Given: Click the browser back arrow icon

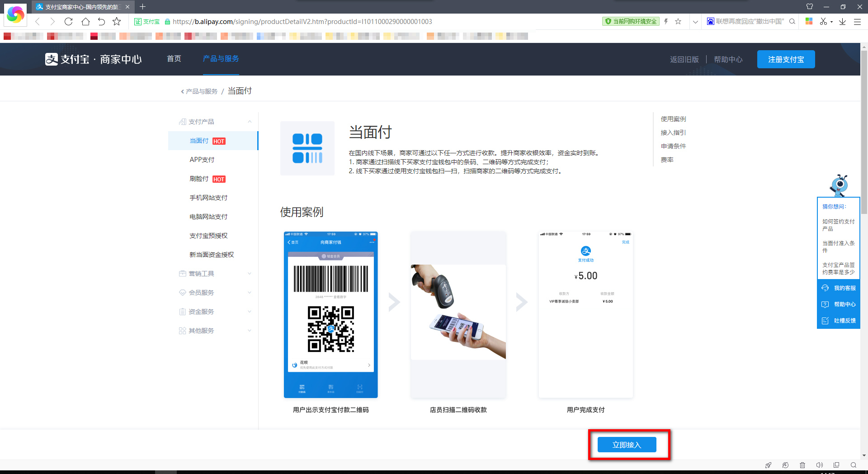Looking at the screenshot, I should point(38,21).
